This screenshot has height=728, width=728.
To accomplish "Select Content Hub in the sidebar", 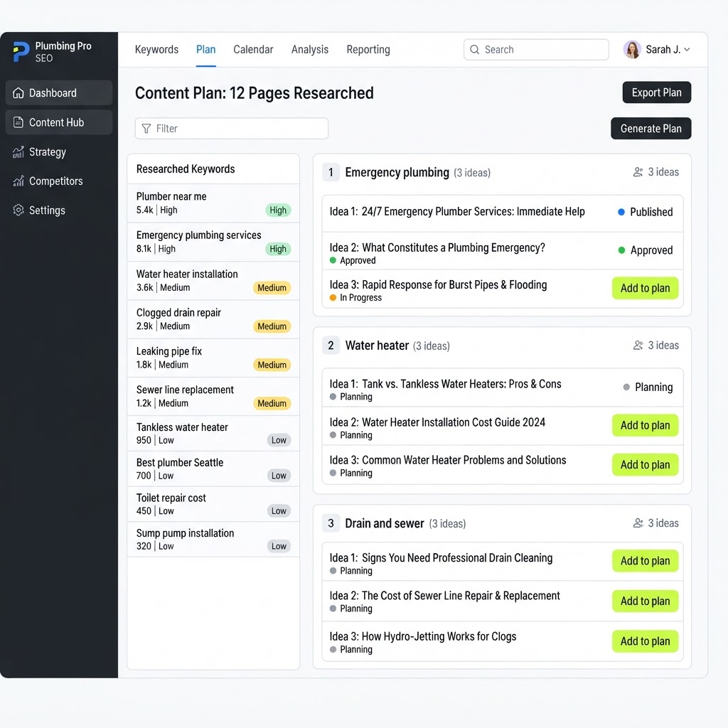I will click(x=59, y=122).
